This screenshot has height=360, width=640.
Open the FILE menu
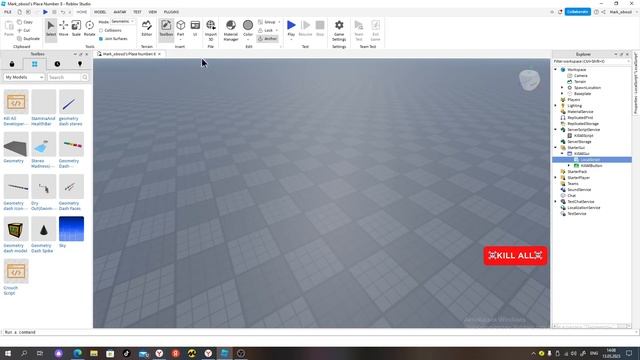(x=8, y=12)
